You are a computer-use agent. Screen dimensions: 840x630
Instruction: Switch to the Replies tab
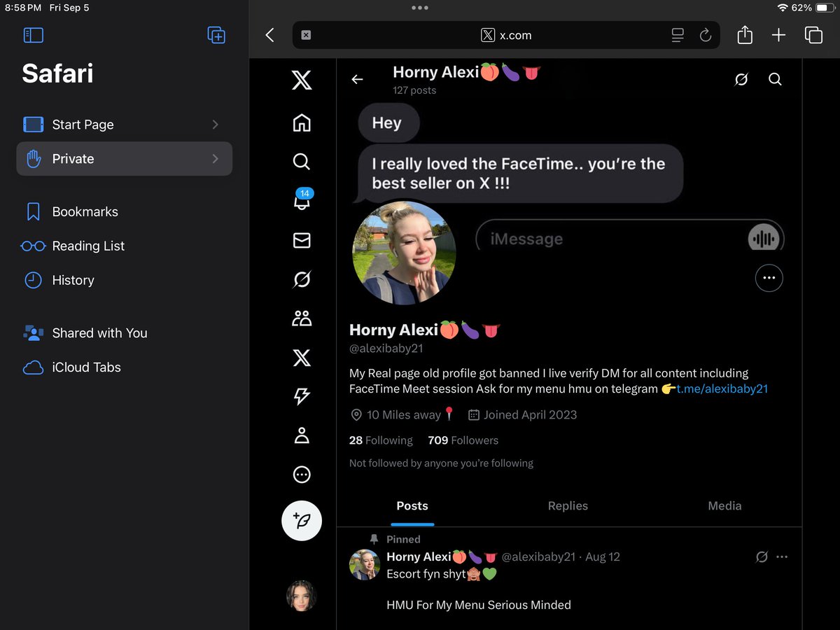click(x=568, y=505)
